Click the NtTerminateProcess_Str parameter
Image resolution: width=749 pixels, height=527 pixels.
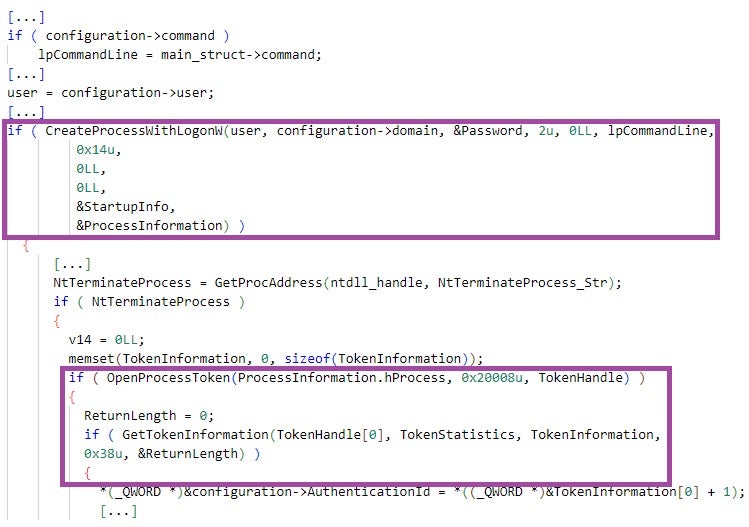click(523, 282)
